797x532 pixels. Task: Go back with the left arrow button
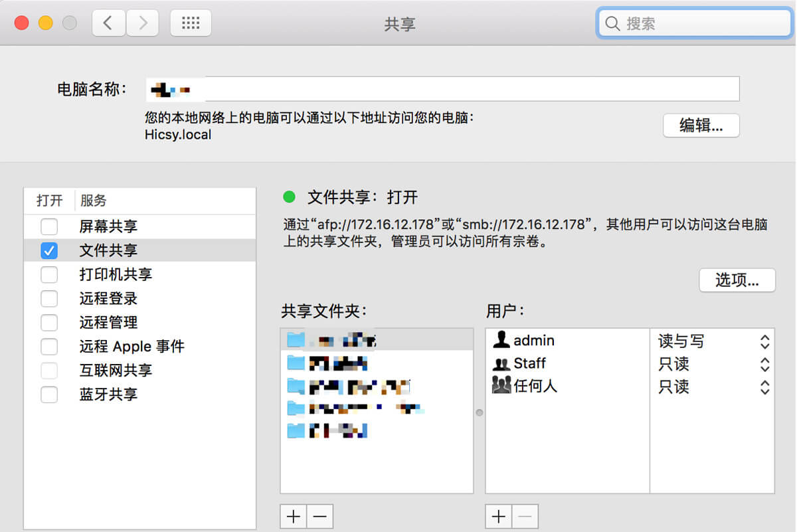click(x=108, y=23)
